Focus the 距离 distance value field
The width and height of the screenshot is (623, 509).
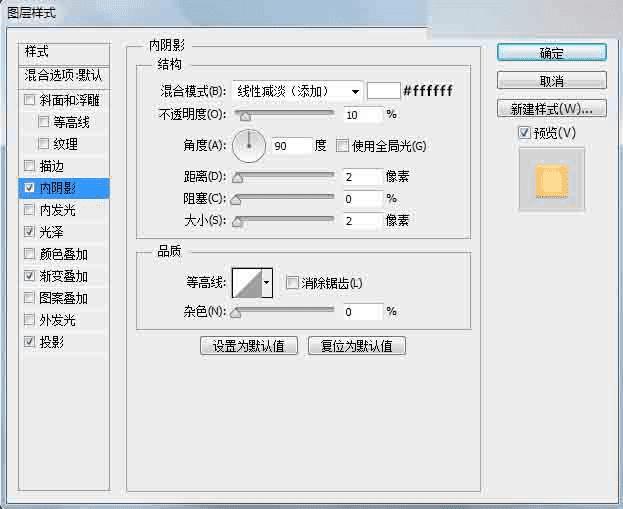pos(364,176)
